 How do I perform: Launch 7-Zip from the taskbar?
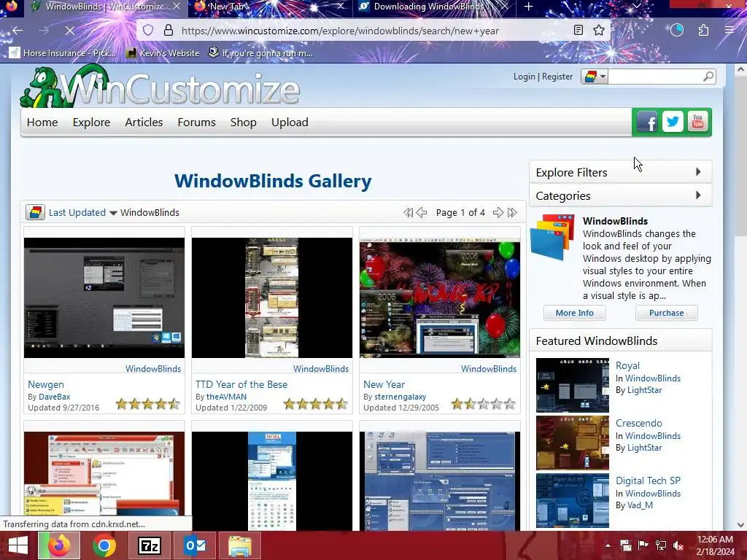click(149, 545)
